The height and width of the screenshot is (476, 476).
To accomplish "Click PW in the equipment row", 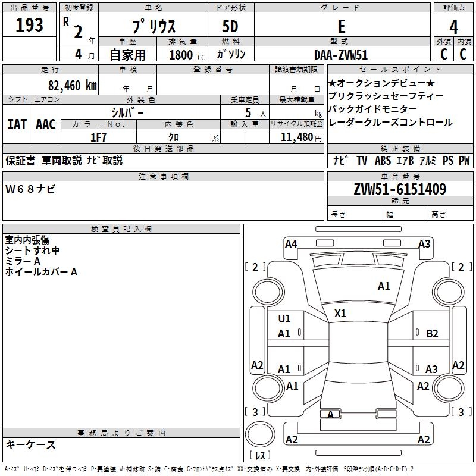I will [464, 161].
